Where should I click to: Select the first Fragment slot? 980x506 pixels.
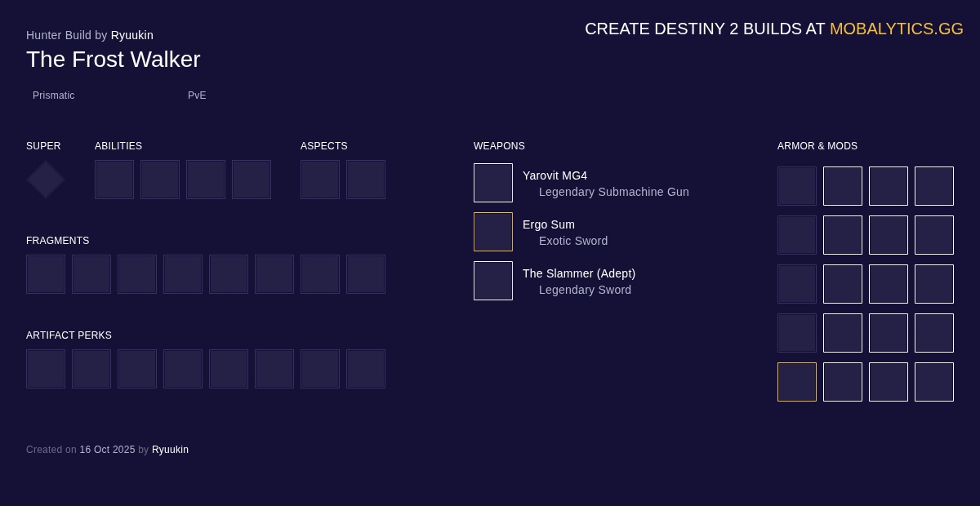(46, 274)
